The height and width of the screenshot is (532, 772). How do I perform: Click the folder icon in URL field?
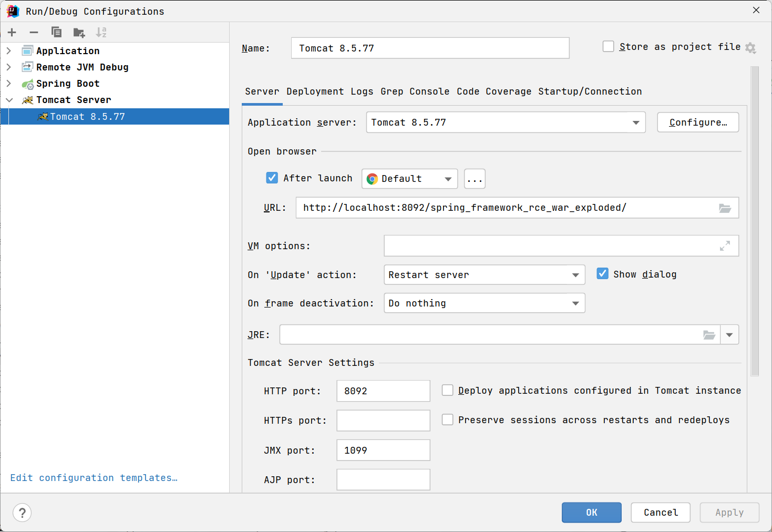tap(725, 208)
